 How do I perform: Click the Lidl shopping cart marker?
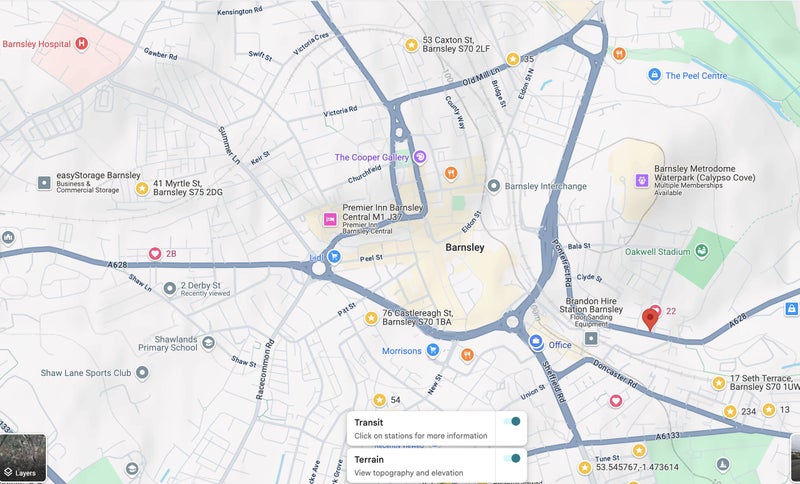[x=334, y=257]
